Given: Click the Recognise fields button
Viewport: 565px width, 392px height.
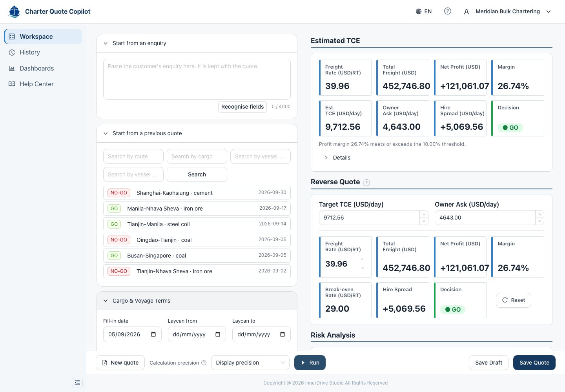Looking at the screenshot, I should (242, 107).
